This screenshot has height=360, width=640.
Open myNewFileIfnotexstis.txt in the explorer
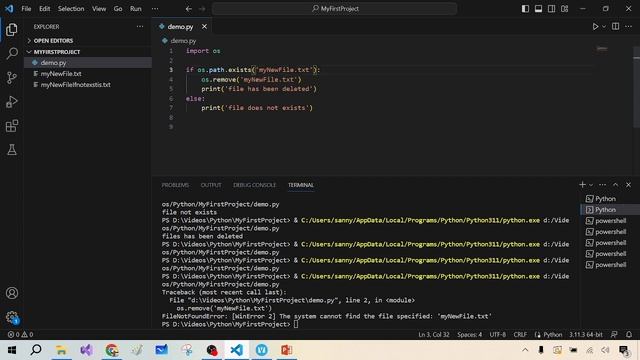point(88,84)
